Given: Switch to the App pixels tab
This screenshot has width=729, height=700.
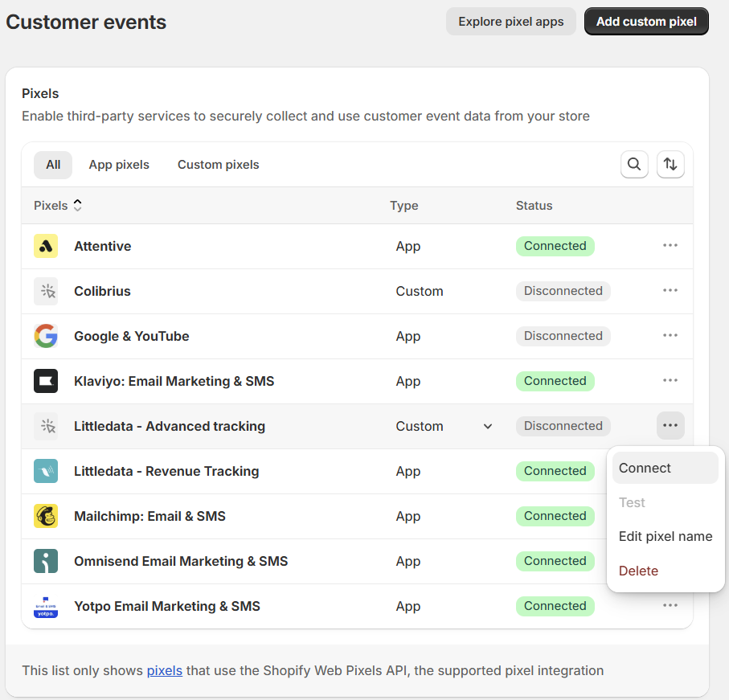Looking at the screenshot, I should tap(119, 165).
